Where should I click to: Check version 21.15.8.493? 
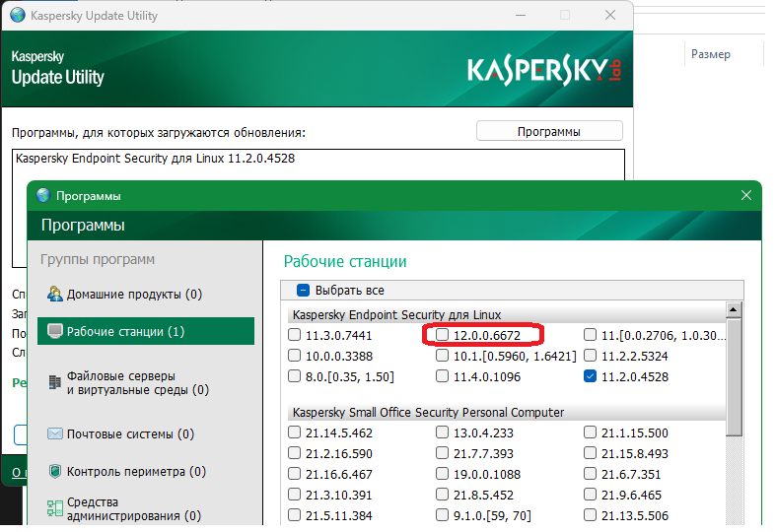click(590, 453)
